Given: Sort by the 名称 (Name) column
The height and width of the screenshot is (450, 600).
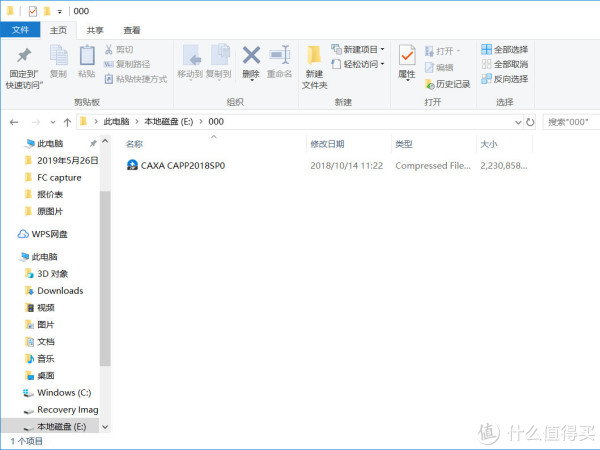Looking at the screenshot, I should click(134, 144).
